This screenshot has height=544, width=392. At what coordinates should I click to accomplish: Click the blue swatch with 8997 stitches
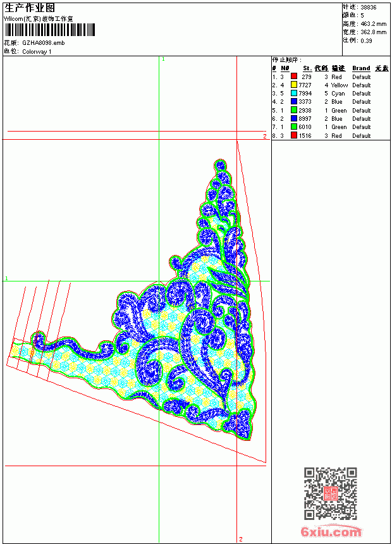click(294, 118)
